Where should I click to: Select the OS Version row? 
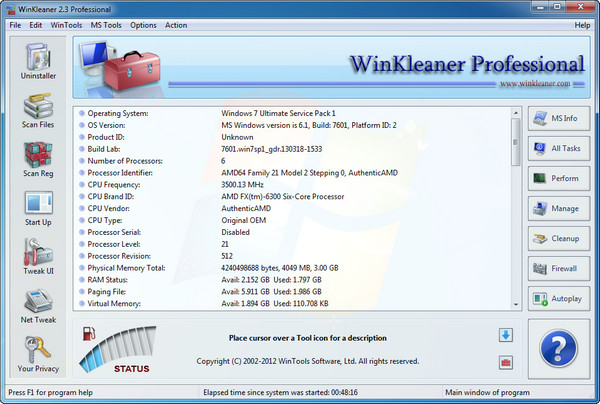[293, 125]
